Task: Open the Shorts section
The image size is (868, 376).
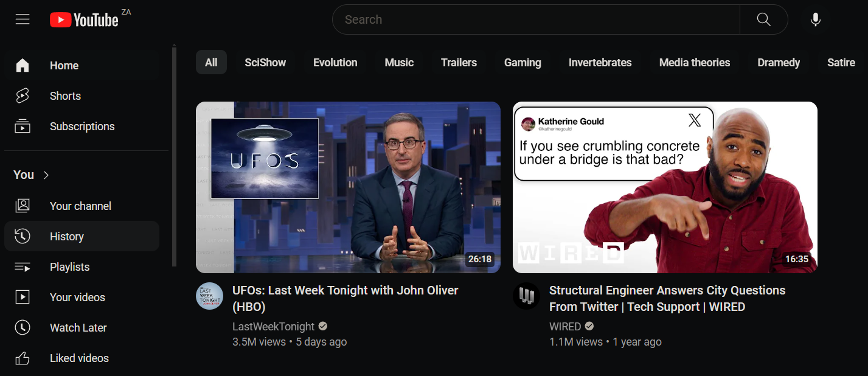Action: pos(65,96)
